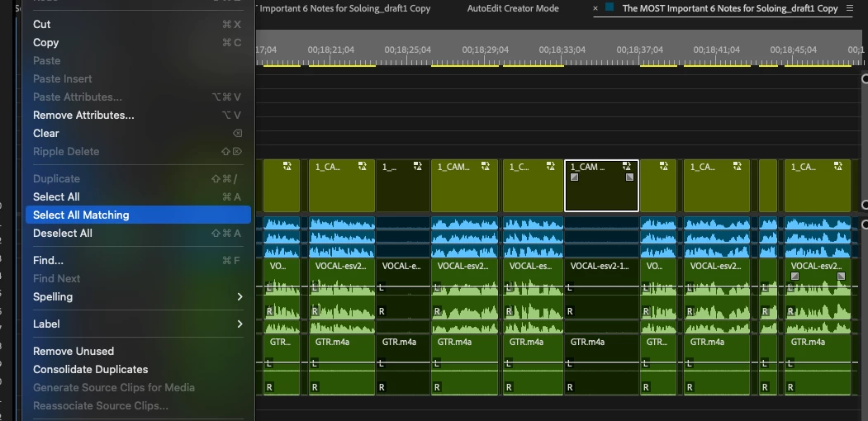Click the L channel badge on the VOCAL-esv2-1 clip
The image size is (868, 421).
pos(570,287)
